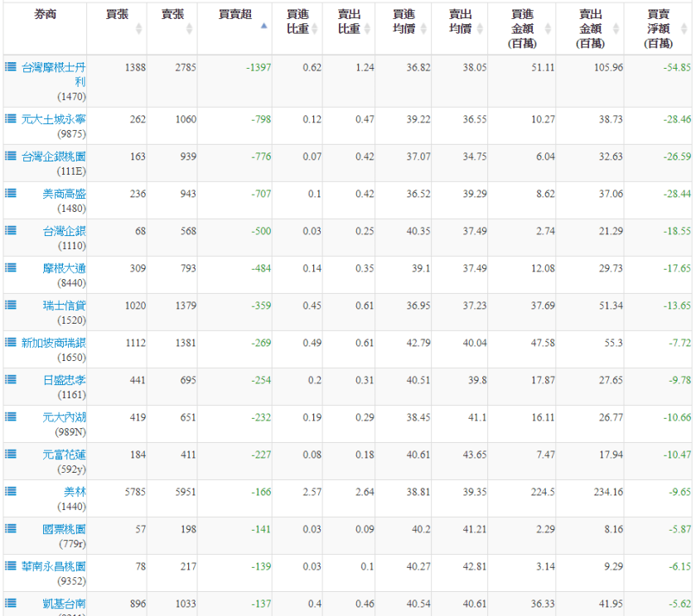
Task: Click list icon beside 美商高盛
Action: [x=11, y=193]
